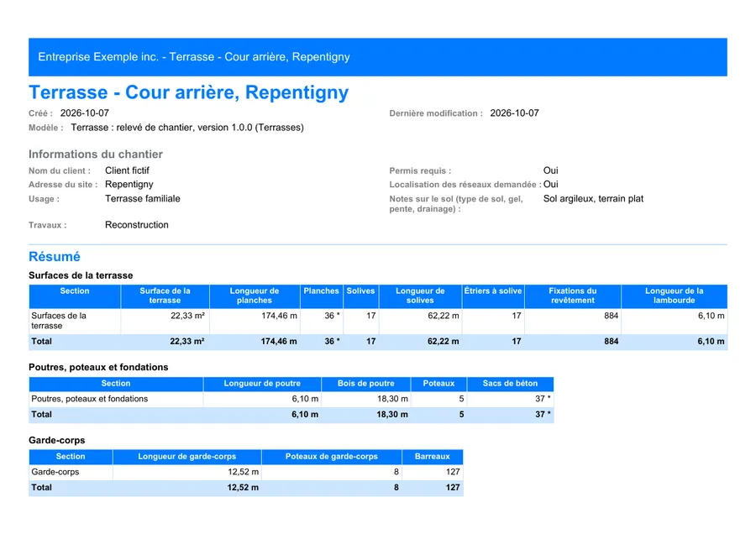Select '174,46 m' in the surfaces Total row
Viewport: 756px width, 534px height.
[279, 341]
